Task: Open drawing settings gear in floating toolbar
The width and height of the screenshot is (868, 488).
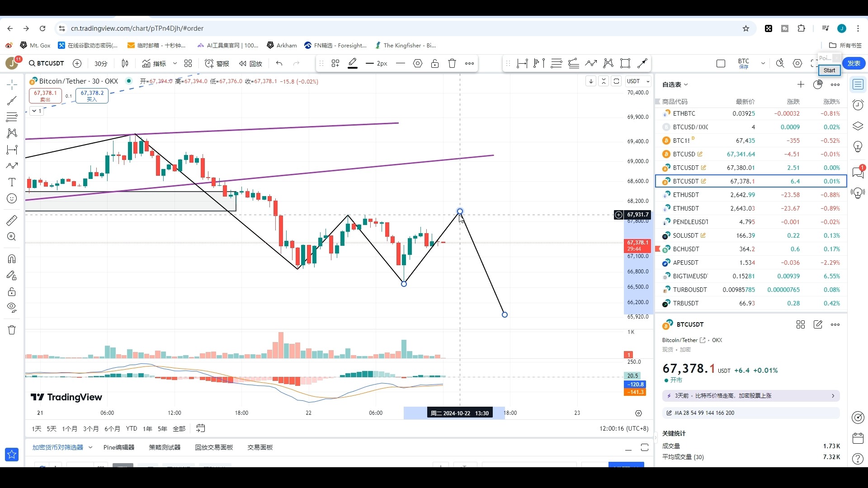Action: point(418,63)
